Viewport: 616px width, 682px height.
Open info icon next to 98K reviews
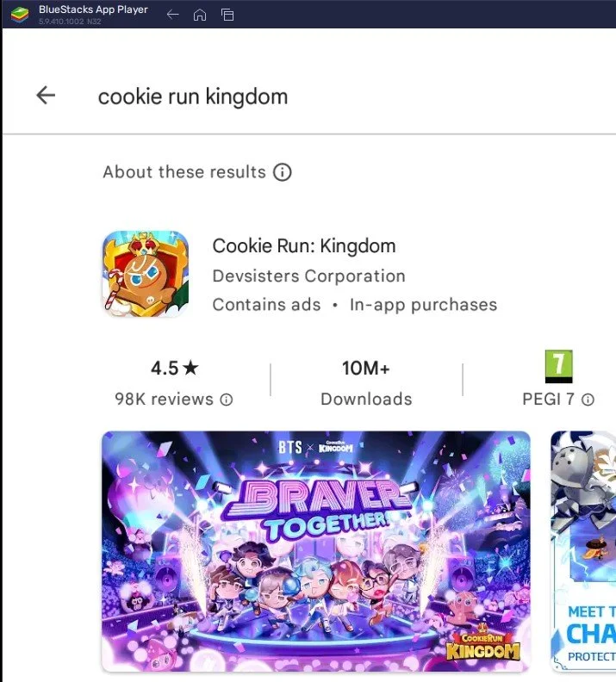click(227, 400)
